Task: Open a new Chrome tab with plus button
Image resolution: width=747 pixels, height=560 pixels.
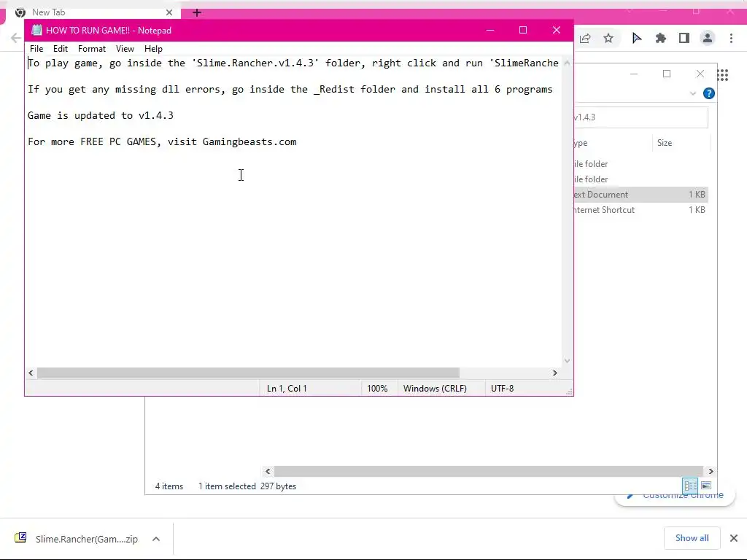Action: coord(197,12)
